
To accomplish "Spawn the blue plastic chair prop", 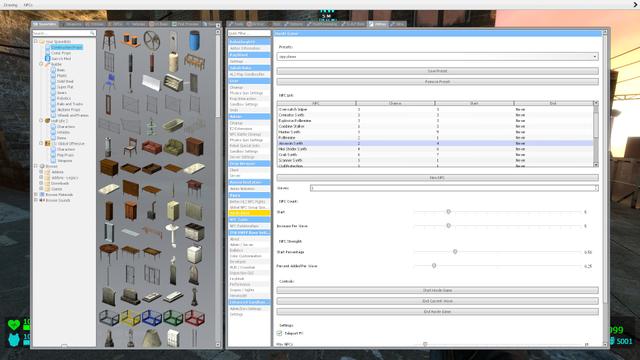I will pos(109,82).
